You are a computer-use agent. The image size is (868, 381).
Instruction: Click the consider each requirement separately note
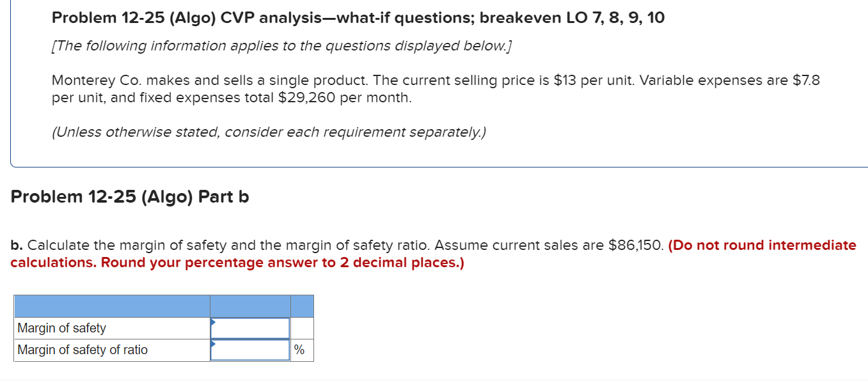(269, 132)
